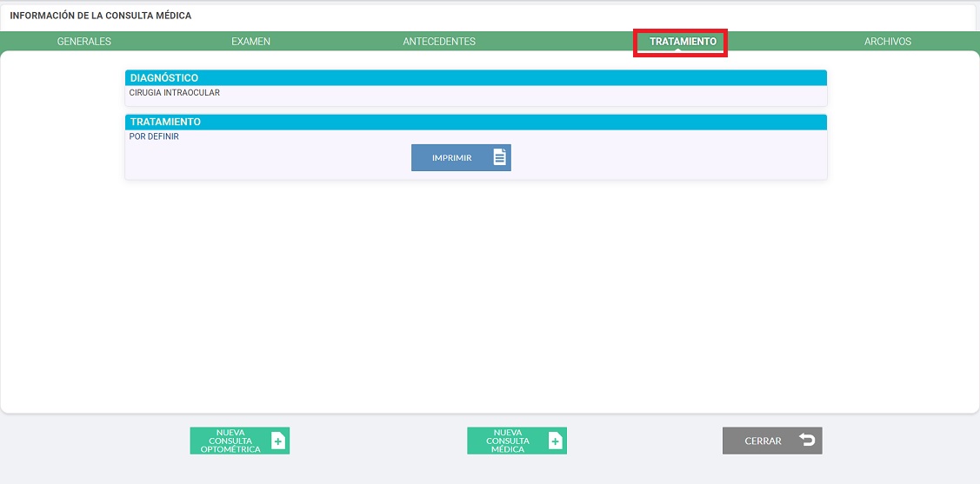This screenshot has height=484, width=980.
Task: Click the Información de la Consulta Médica title
Action: point(101,16)
